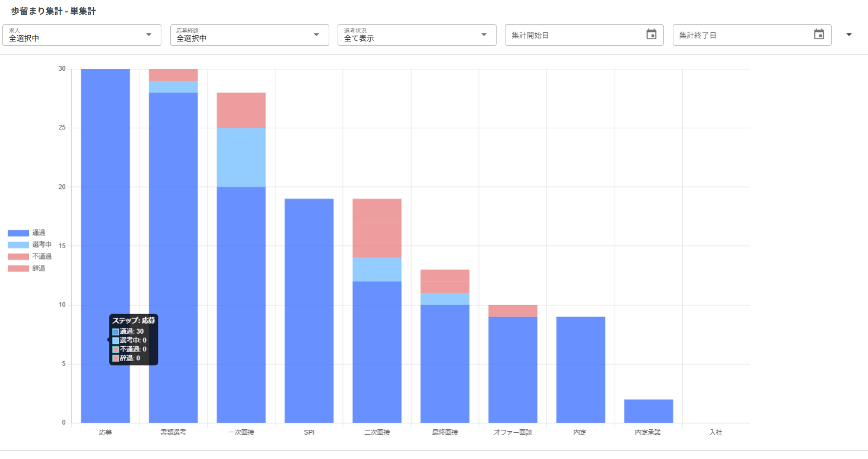
Task: Click the 二次面接 x-axis label
Action: 377,432
